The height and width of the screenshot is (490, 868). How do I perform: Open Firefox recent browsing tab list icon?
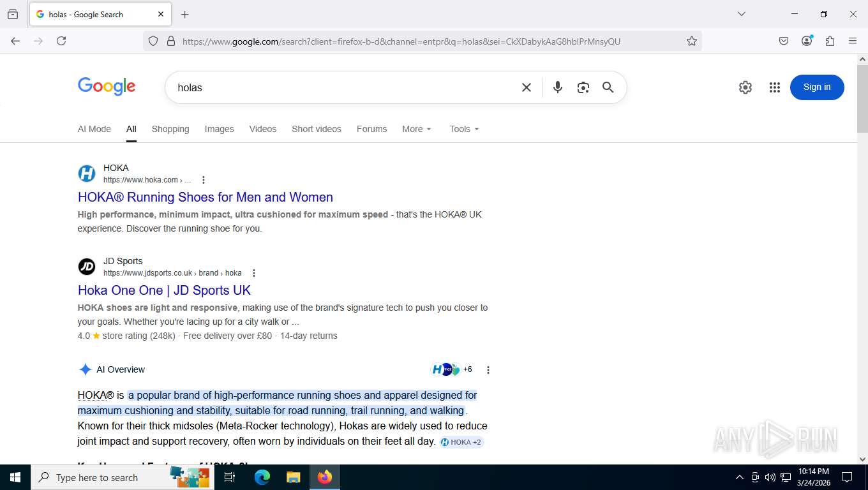(13, 14)
